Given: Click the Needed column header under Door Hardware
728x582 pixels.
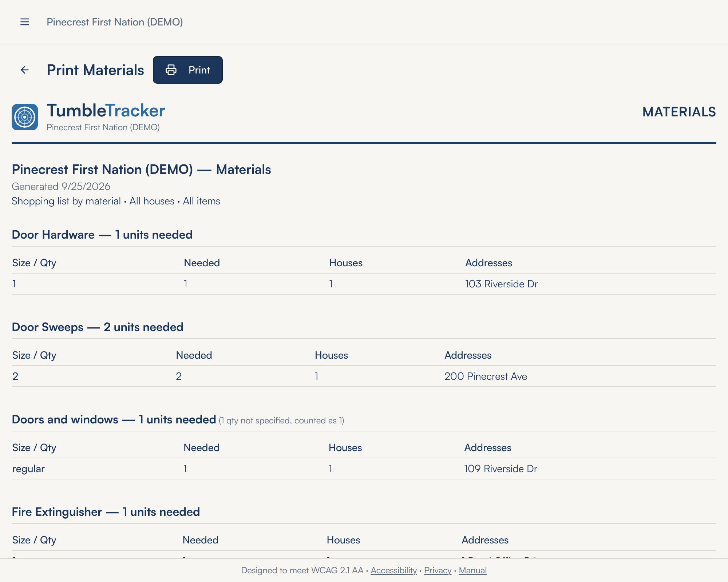Looking at the screenshot, I should click(202, 263).
